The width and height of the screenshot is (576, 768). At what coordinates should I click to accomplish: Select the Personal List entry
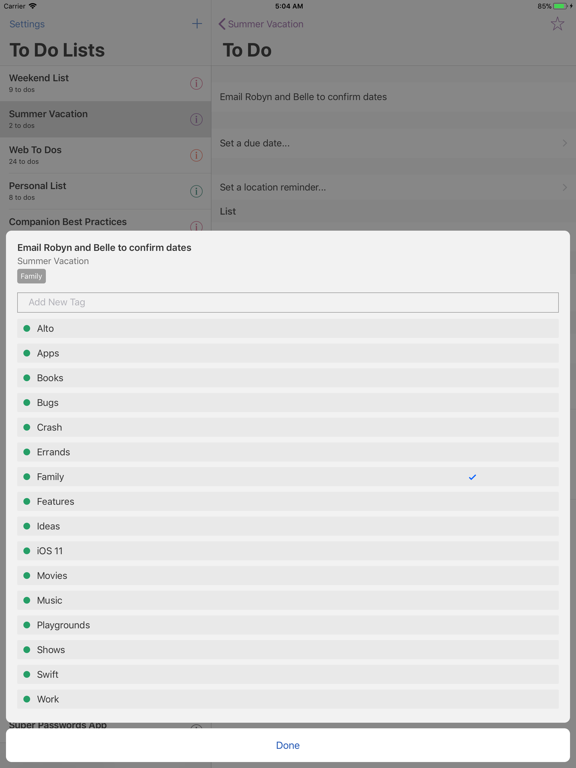pos(105,191)
